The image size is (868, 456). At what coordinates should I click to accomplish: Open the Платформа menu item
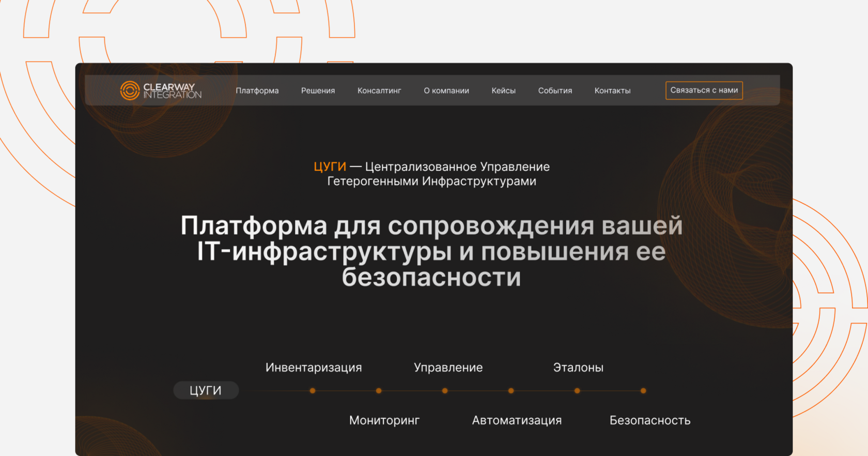click(x=257, y=90)
